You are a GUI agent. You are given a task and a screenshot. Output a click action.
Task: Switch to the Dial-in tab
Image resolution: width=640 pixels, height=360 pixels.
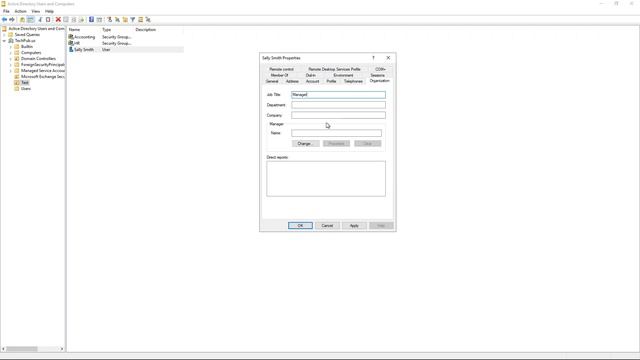pos(311,76)
